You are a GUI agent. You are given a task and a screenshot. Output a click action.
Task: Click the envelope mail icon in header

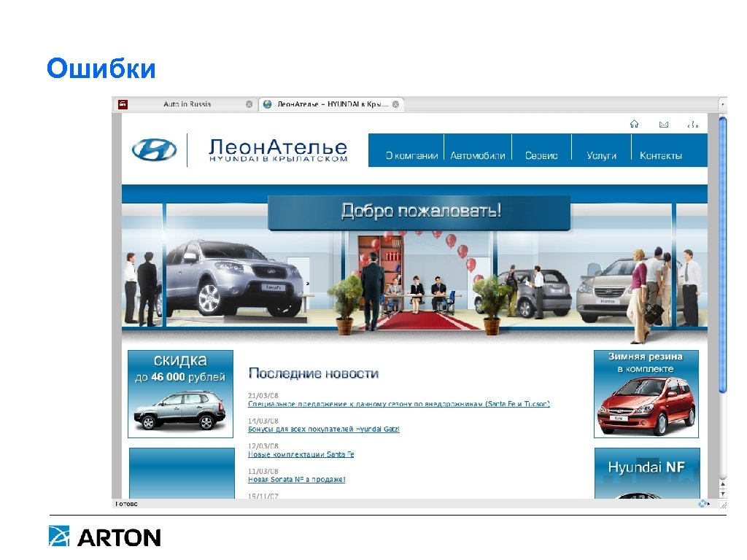663,124
